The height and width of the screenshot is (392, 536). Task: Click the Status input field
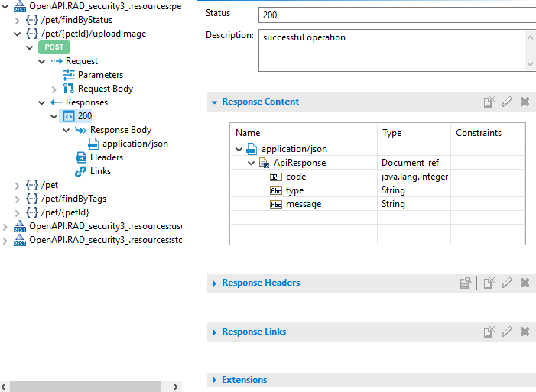pos(396,15)
